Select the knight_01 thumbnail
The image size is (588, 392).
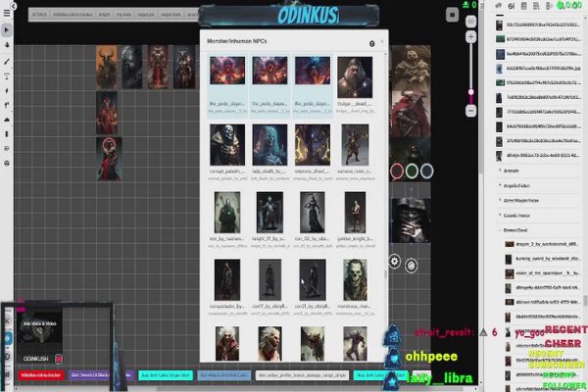270,213
